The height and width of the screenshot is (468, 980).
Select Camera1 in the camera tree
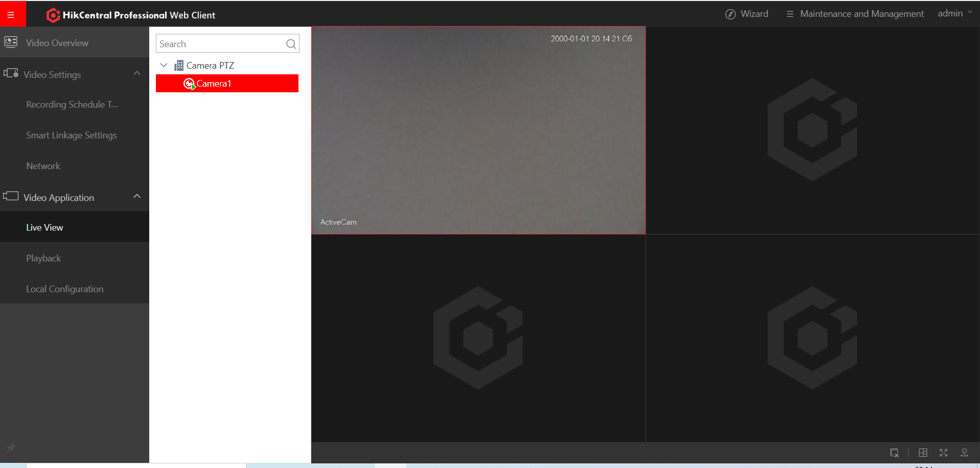point(227,83)
